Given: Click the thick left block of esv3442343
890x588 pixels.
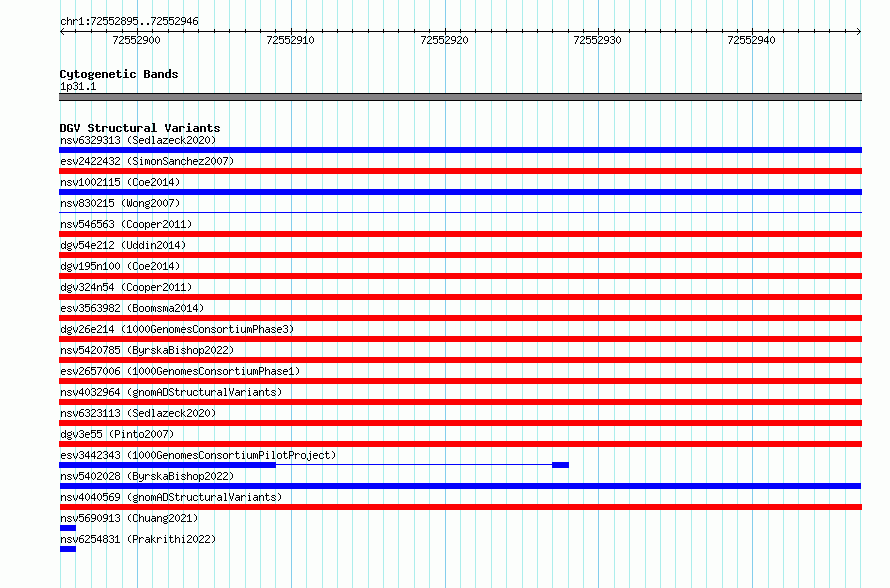Looking at the screenshot, I should click(x=167, y=465).
